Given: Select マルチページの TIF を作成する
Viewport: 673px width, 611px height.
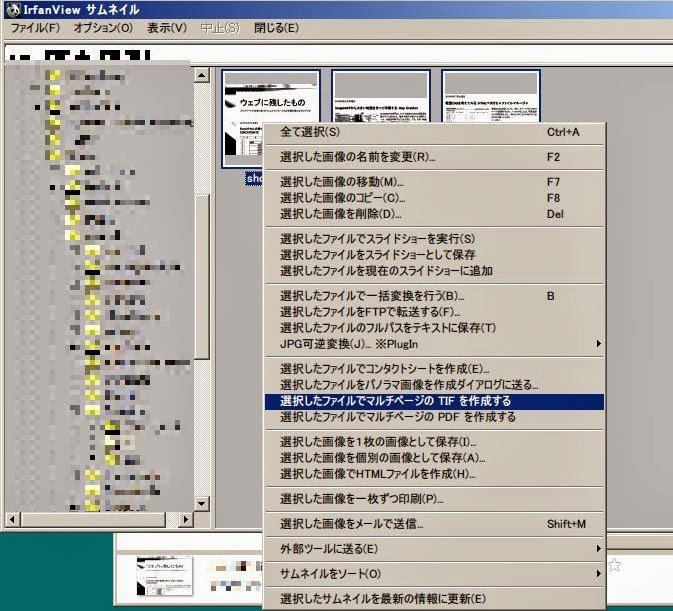Looking at the screenshot, I should 434,401.
